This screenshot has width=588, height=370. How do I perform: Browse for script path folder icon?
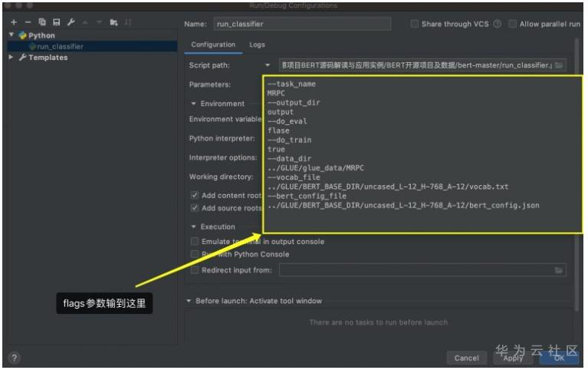click(559, 65)
